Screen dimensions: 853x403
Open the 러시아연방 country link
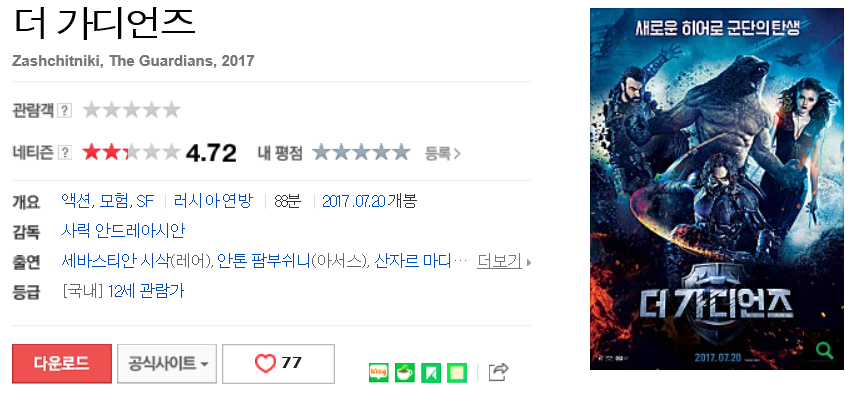213,201
